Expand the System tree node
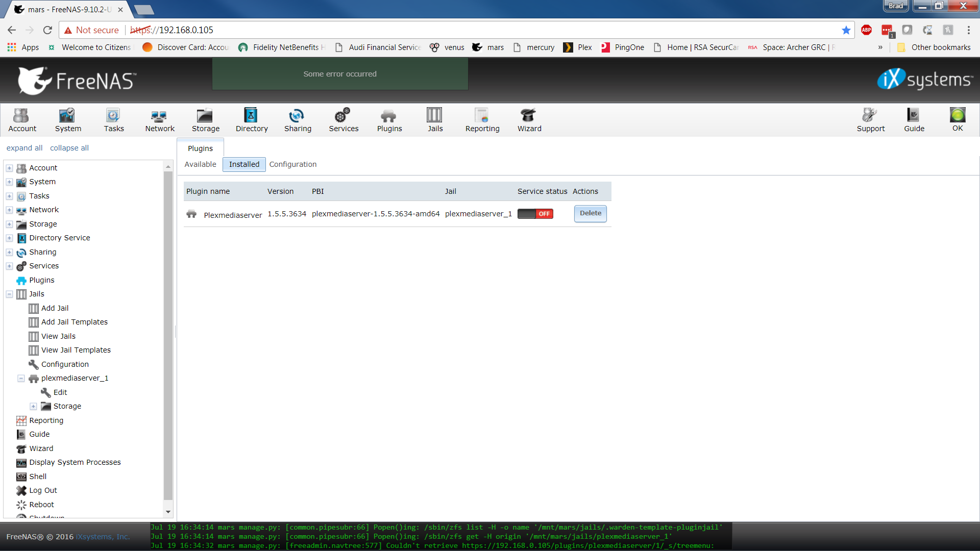 [9, 182]
